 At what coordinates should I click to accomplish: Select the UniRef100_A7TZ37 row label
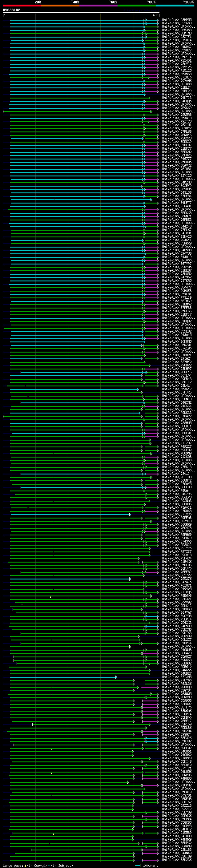pyautogui.click(x=177, y=443)
